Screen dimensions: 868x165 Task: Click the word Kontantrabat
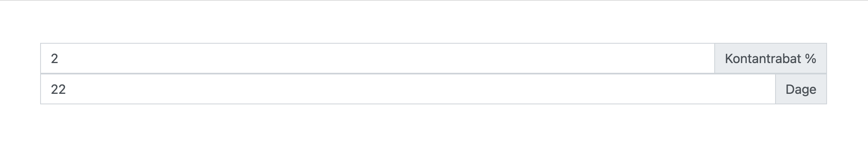[763, 59]
